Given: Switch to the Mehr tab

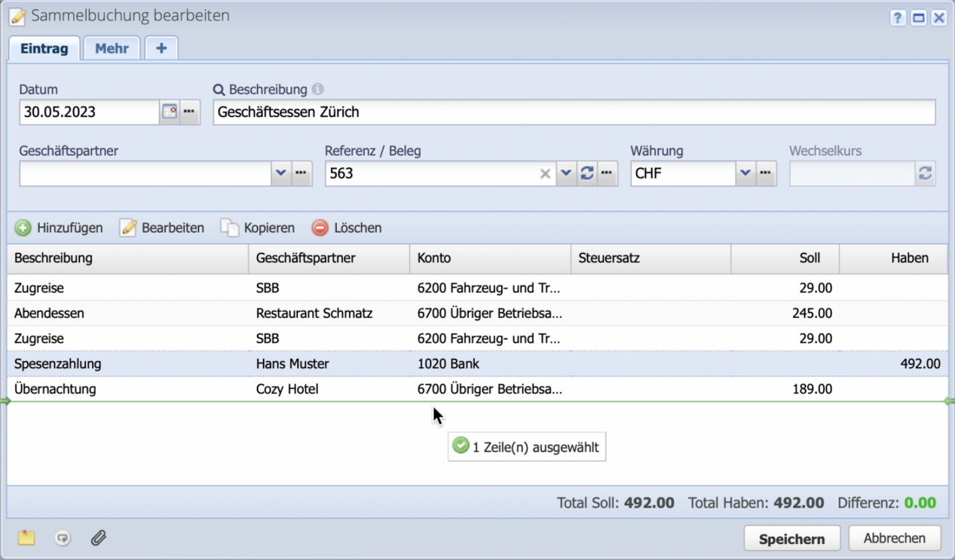Looking at the screenshot, I should click(x=112, y=48).
